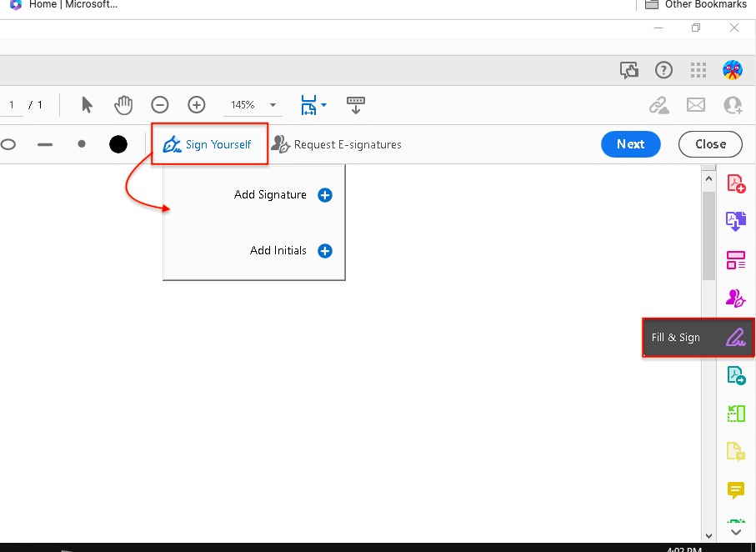Select Request E-signatures option
The height and width of the screenshot is (552, 756).
click(337, 144)
